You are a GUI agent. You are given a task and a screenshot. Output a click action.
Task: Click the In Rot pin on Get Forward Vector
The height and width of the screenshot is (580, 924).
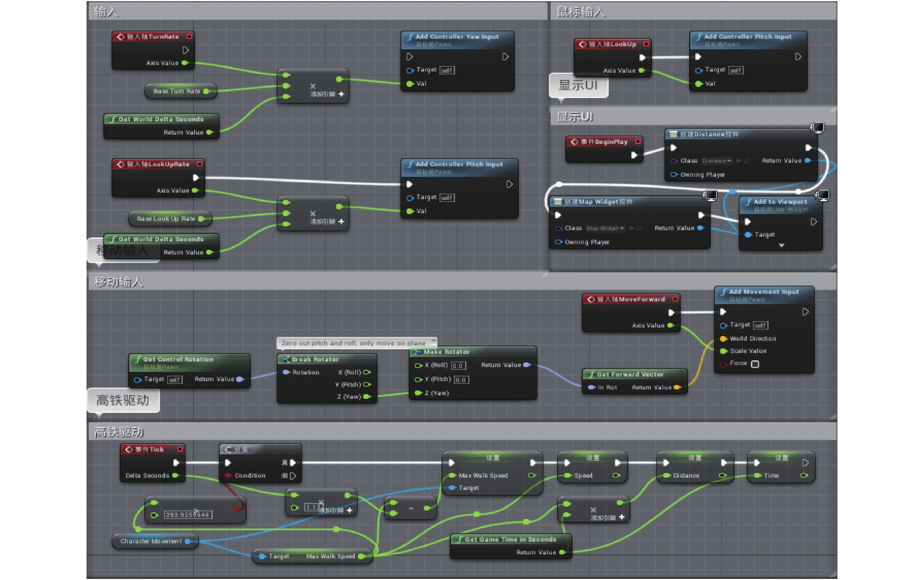[592, 387]
